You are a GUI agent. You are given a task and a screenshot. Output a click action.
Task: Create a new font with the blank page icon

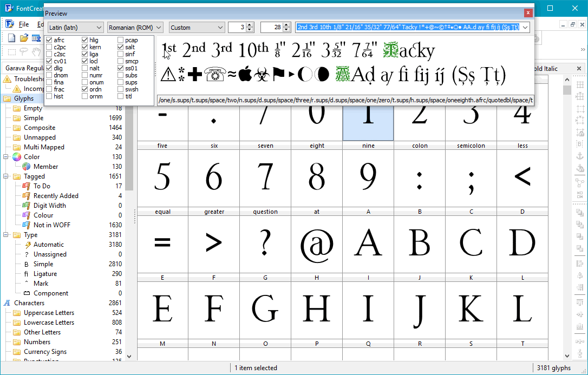pyautogui.click(x=11, y=38)
